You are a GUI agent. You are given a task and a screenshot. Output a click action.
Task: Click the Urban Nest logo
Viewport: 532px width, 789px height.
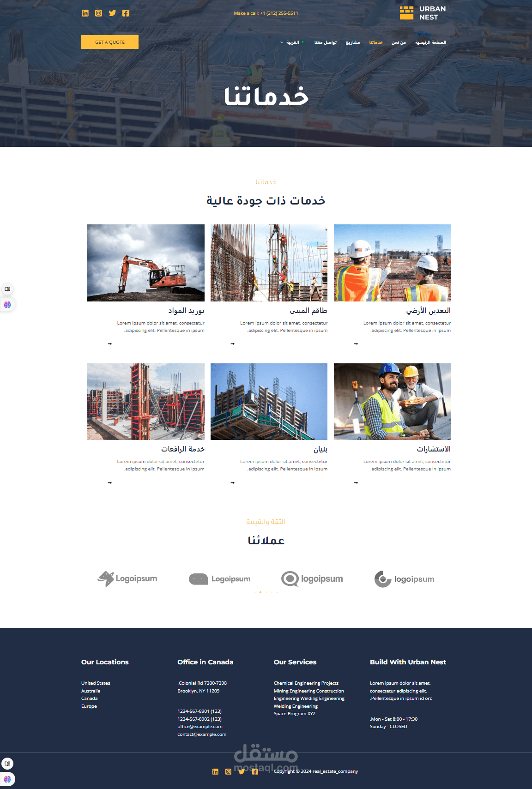(423, 13)
